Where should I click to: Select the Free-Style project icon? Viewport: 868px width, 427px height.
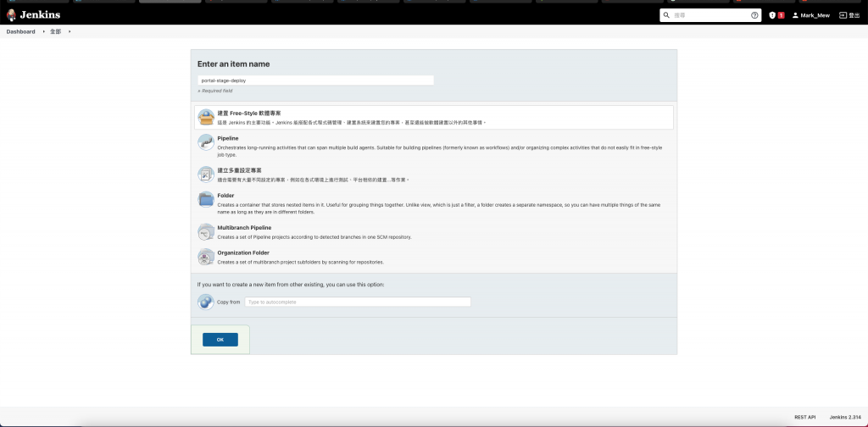click(x=206, y=117)
